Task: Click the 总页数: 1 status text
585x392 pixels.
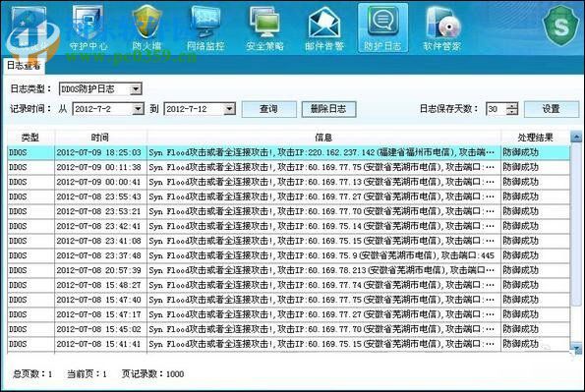Action: [32, 373]
